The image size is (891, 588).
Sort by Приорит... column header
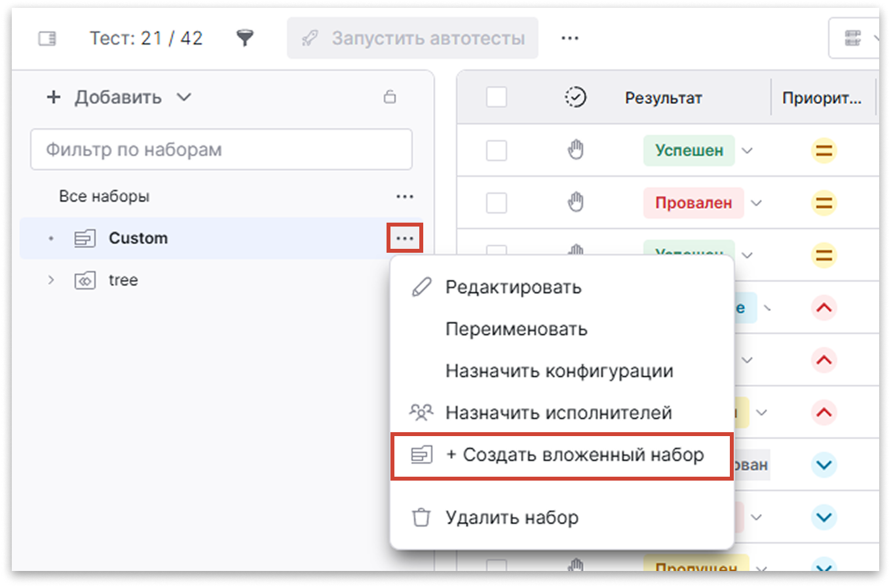[822, 98]
